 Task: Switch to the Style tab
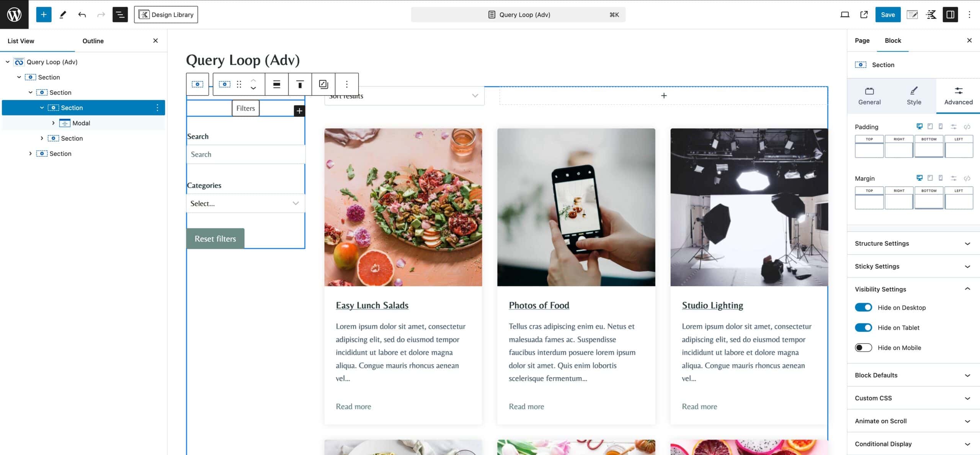pos(914,95)
